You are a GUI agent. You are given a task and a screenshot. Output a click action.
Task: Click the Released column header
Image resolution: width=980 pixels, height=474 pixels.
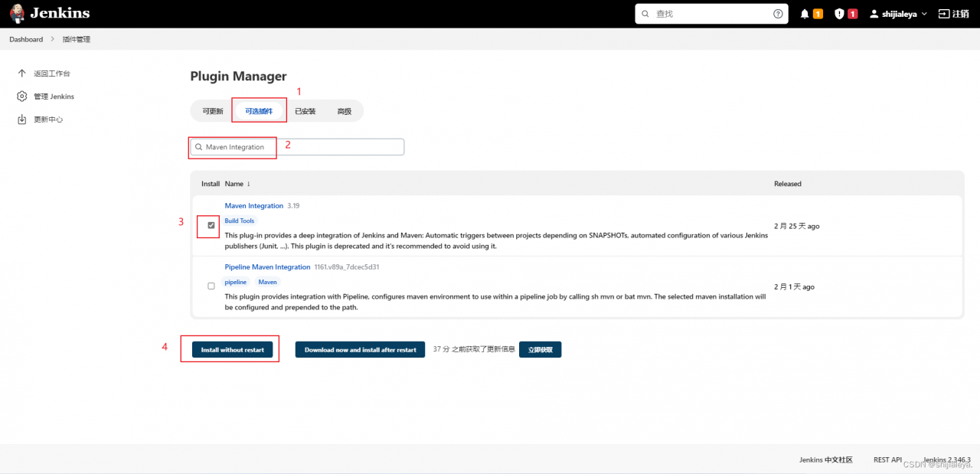coord(788,184)
